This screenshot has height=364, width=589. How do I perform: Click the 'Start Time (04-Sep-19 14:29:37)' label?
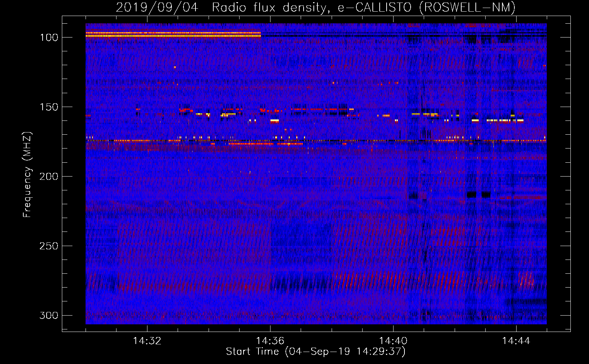pyautogui.click(x=316, y=352)
